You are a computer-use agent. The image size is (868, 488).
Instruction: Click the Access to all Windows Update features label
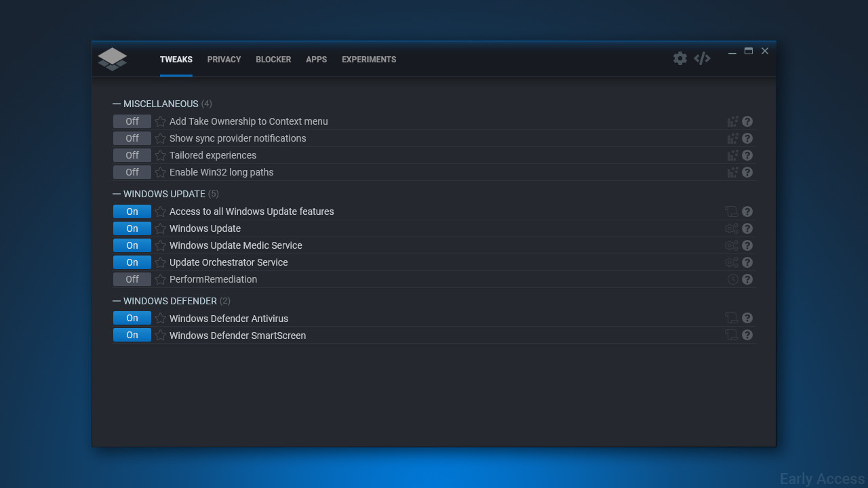[x=252, y=211]
